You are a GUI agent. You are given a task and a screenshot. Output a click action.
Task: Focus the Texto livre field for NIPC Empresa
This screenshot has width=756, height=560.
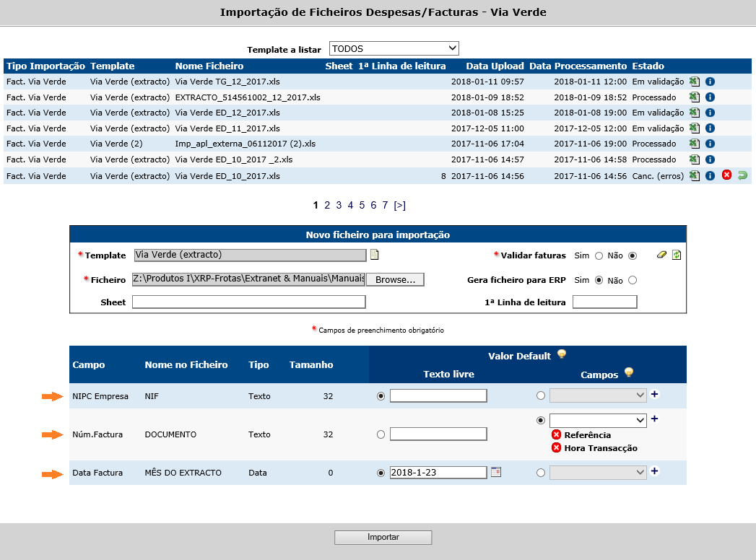pyautogui.click(x=438, y=395)
